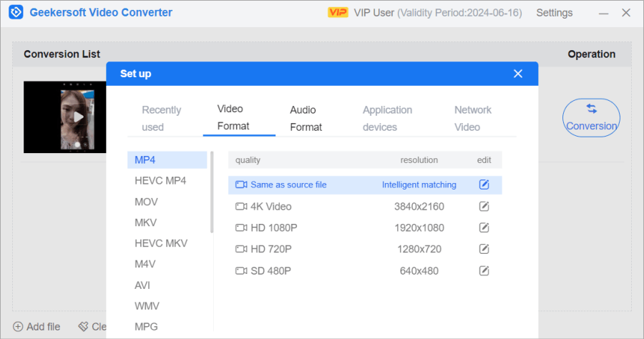Viewport: 644px width, 339px height.
Task: Close the Set up dialog
Action: 518,74
